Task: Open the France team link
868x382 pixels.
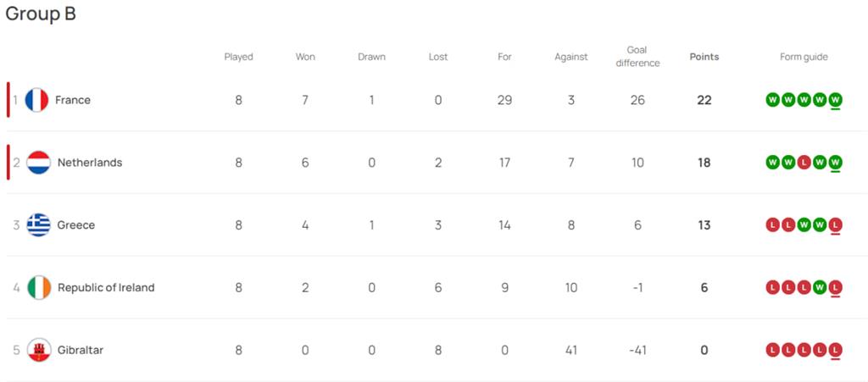Action: 73,100
